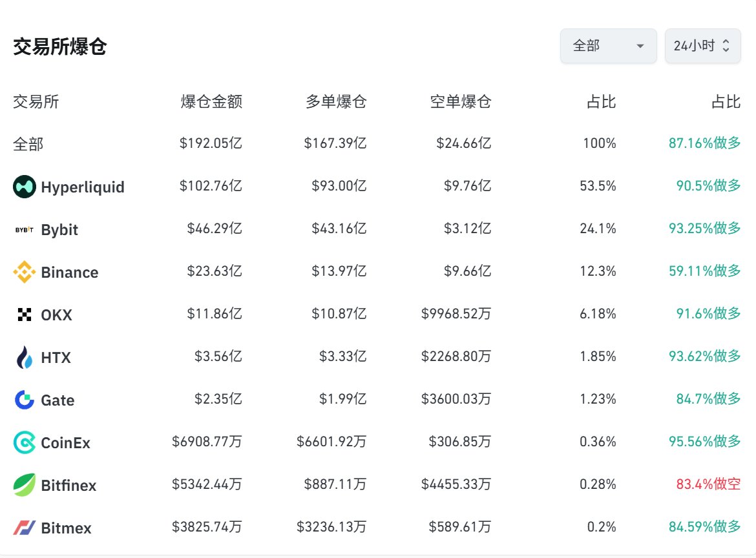Open the Binance exchange name link
This screenshot has height=558, width=756.
tap(70, 273)
